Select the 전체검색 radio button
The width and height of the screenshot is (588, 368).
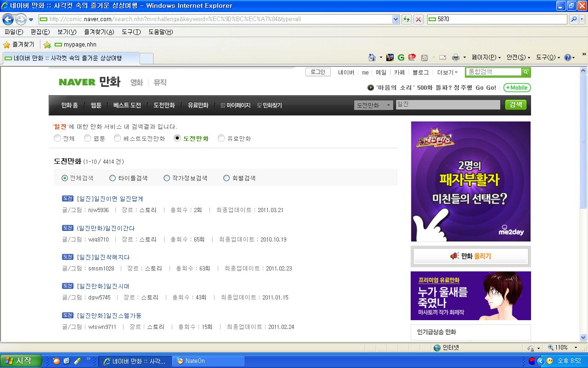coord(65,178)
